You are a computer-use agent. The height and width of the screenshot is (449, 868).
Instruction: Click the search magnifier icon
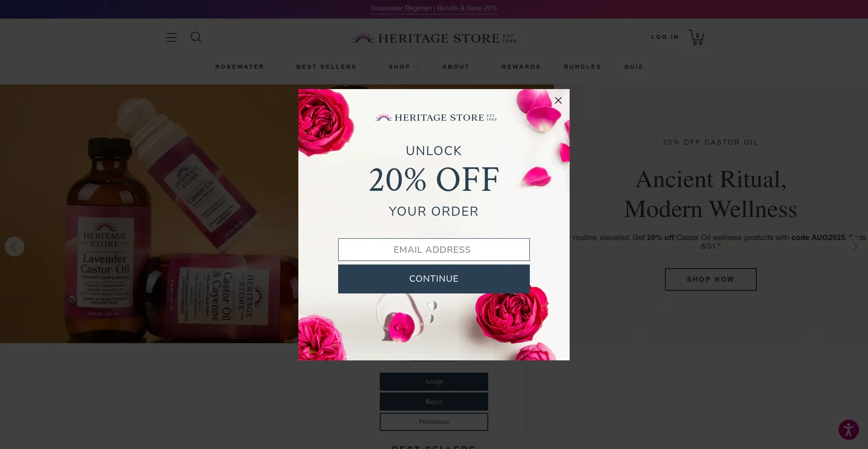tap(196, 37)
